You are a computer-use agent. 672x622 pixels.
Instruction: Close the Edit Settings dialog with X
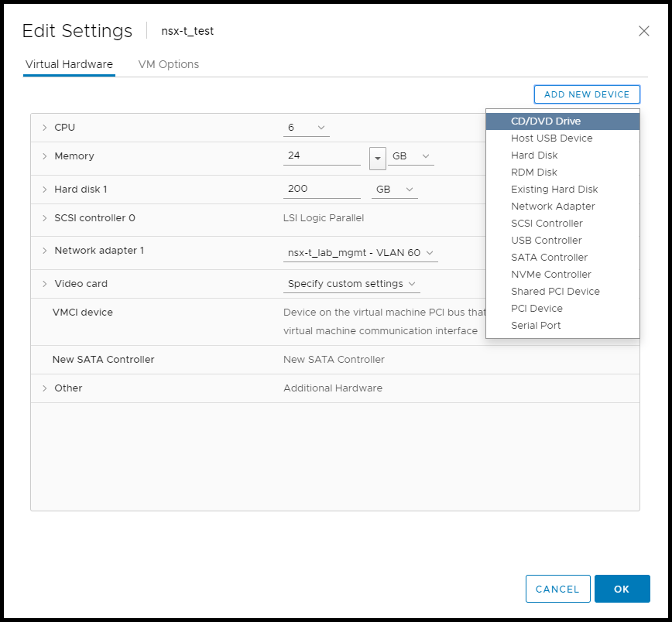pos(643,31)
